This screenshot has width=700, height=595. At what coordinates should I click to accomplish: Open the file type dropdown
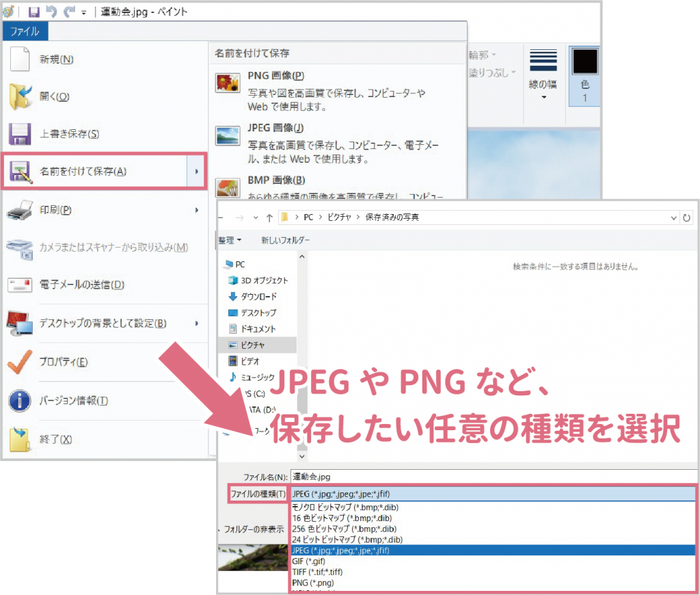(492, 494)
